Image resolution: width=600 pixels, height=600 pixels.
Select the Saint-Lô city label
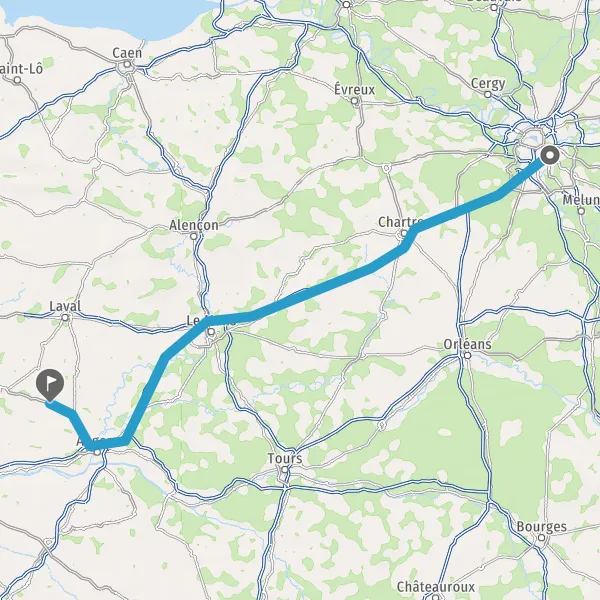pos(21,69)
